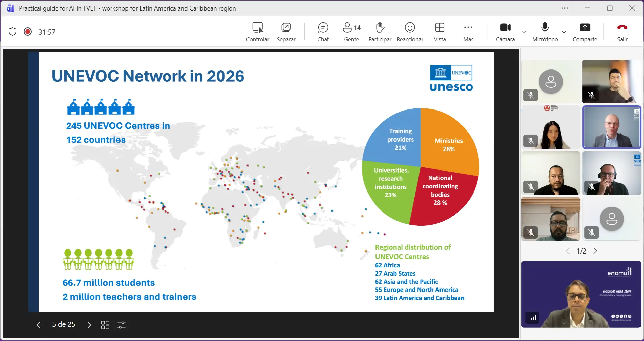The height and width of the screenshot is (341, 644).
Task: Show the Gente participants list
Action: [351, 32]
